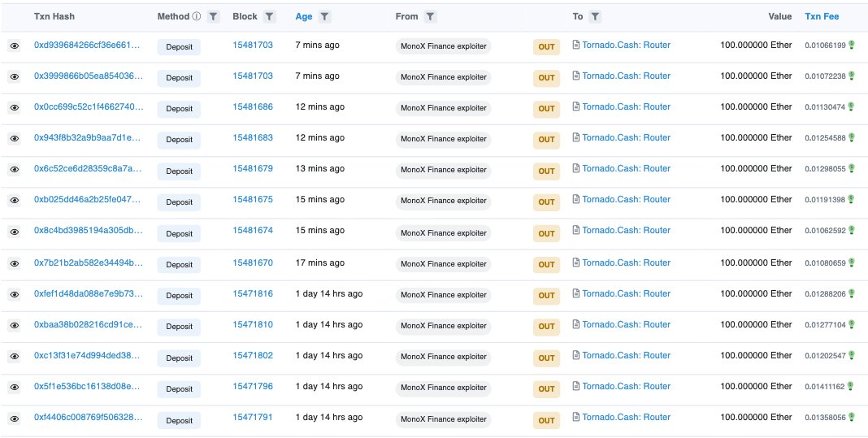
Task: Click txn fee value 0.01202547
Action: pos(826,355)
